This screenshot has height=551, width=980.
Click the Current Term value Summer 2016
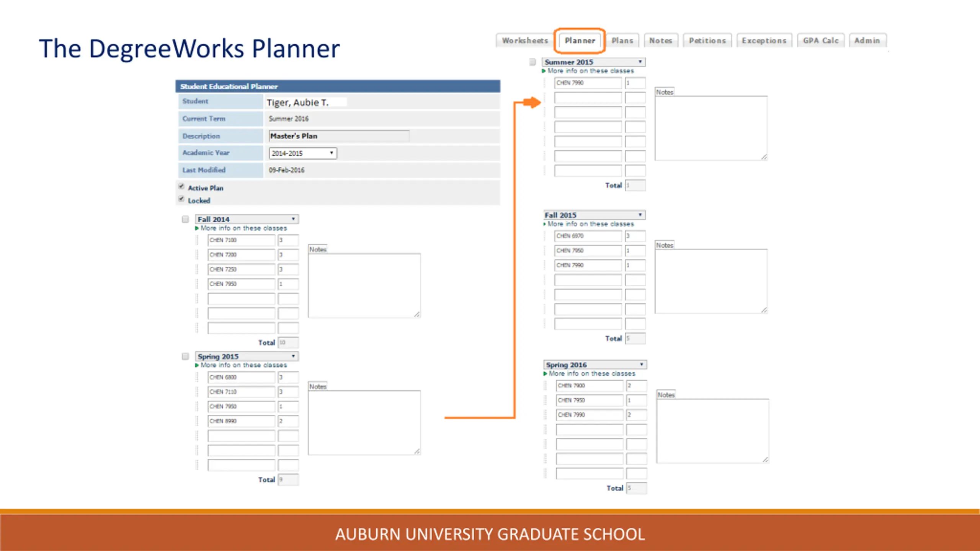pyautogui.click(x=288, y=119)
